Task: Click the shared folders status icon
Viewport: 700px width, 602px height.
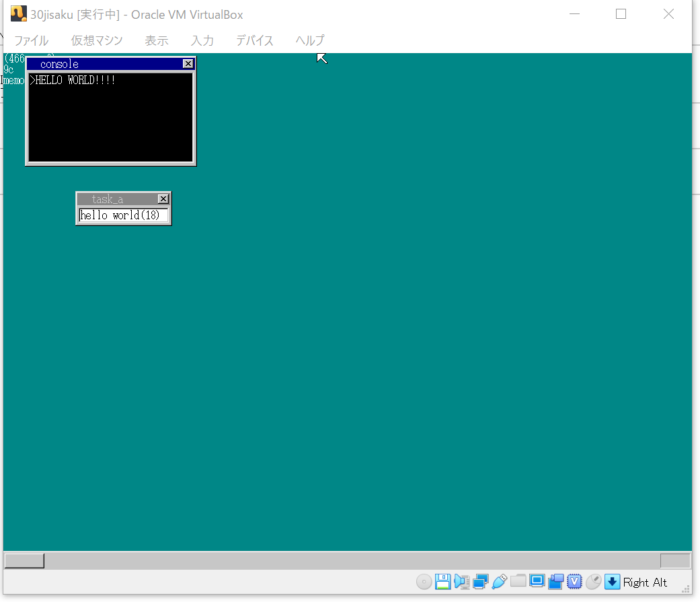Action: 518,581
